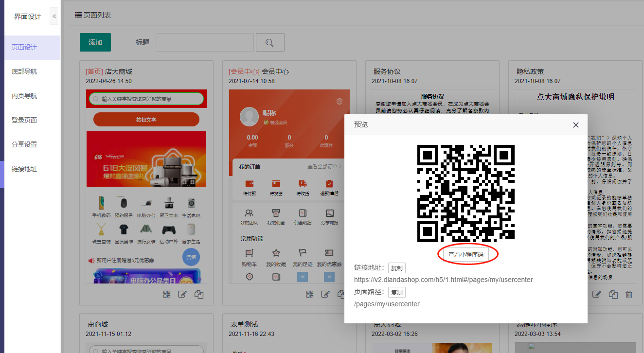The height and width of the screenshot is (353, 644).
Task: Duplicate the 隐私政策 page with copy icon
Action: (x=613, y=294)
